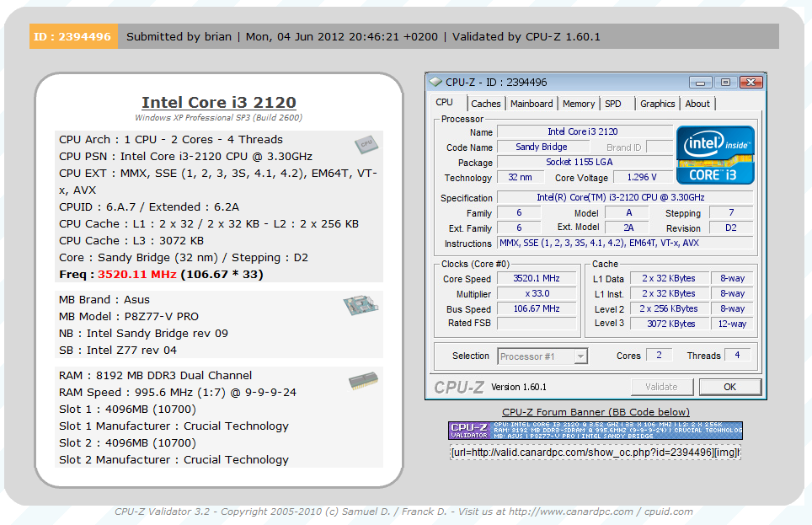Click the Cores count field
This screenshot has width=812, height=525.
coord(659,355)
